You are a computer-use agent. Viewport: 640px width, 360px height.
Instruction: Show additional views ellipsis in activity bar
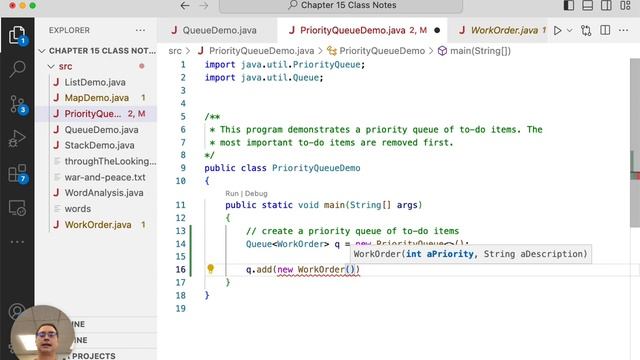click(x=17, y=242)
